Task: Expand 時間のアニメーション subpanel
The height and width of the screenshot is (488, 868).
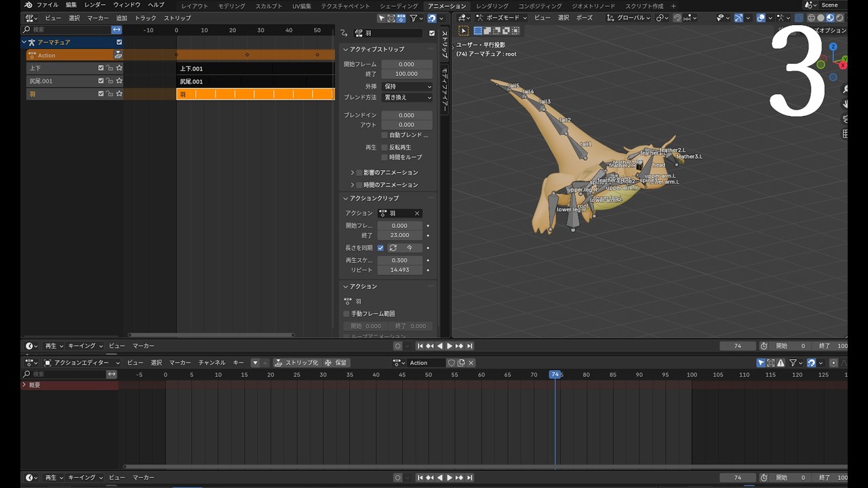Action: 353,184
